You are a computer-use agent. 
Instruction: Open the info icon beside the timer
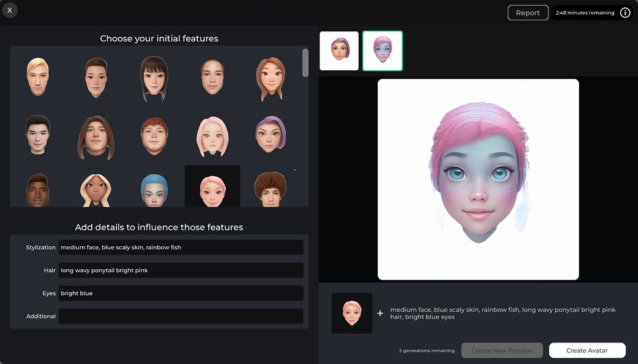tap(625, 12)
